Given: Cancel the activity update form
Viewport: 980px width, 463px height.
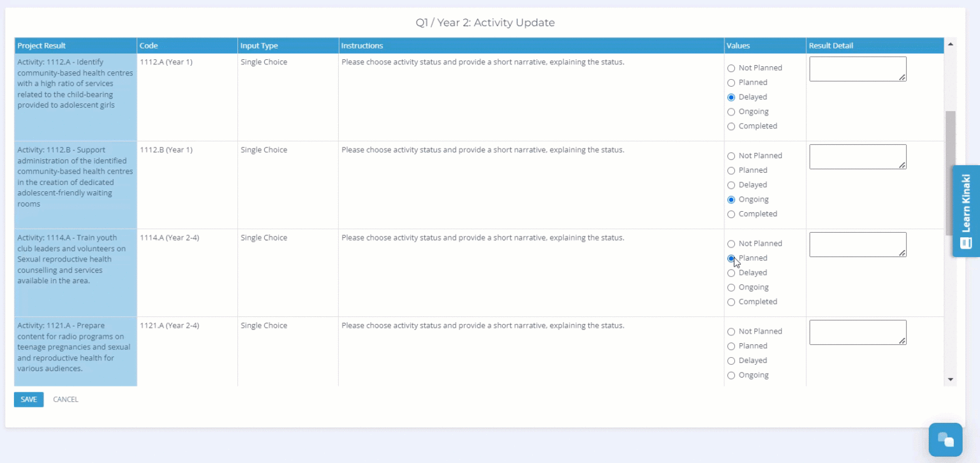Looking at the screenshot, I should click(x=66, y=399).
